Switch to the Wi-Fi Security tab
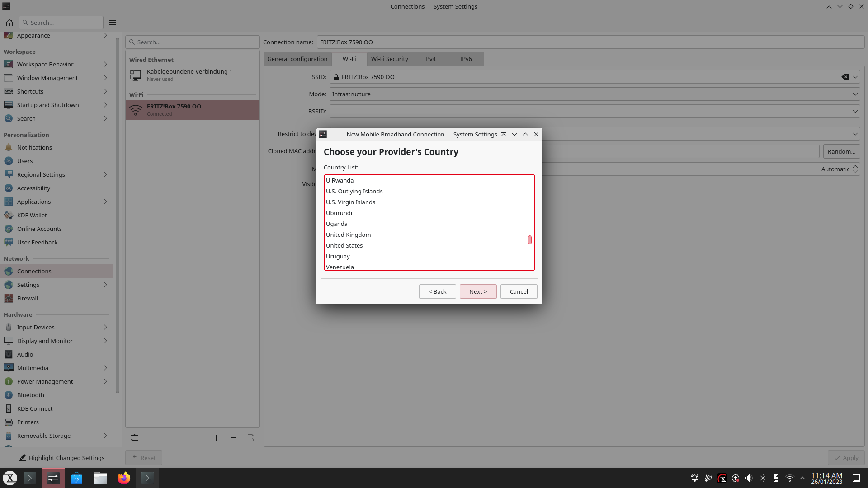868x488 pixels. pos(389,59)
